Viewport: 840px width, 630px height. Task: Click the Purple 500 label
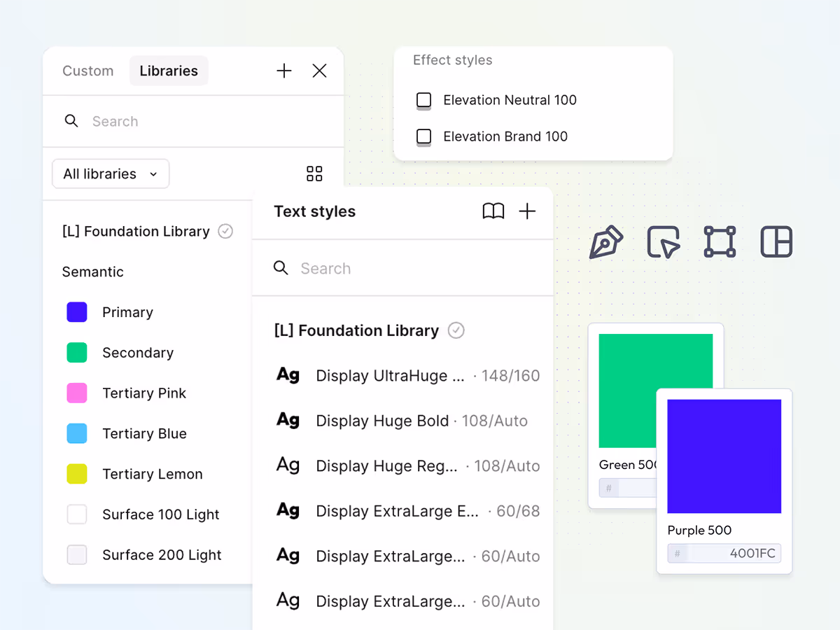[x=700, y=531]
